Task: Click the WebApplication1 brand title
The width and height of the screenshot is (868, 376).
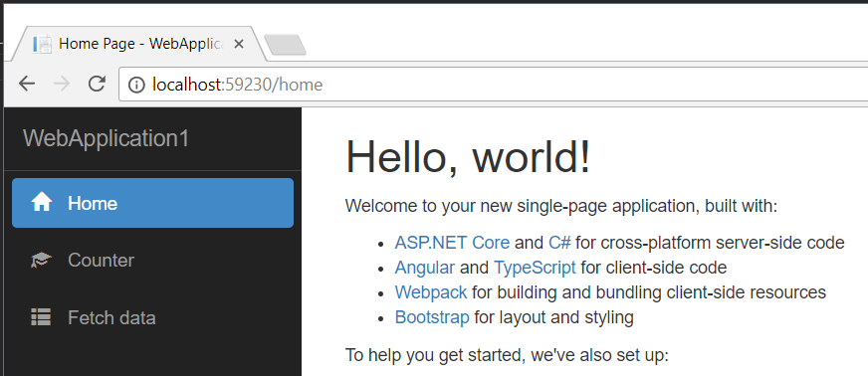Action: [107, 138]
